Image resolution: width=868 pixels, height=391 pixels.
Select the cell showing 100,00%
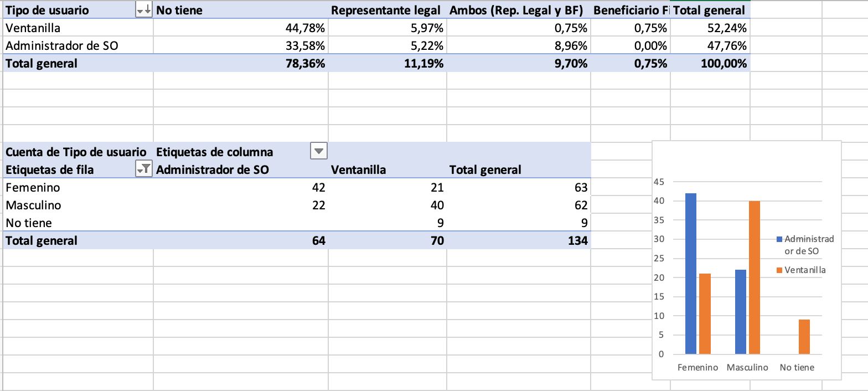[720, 63]
